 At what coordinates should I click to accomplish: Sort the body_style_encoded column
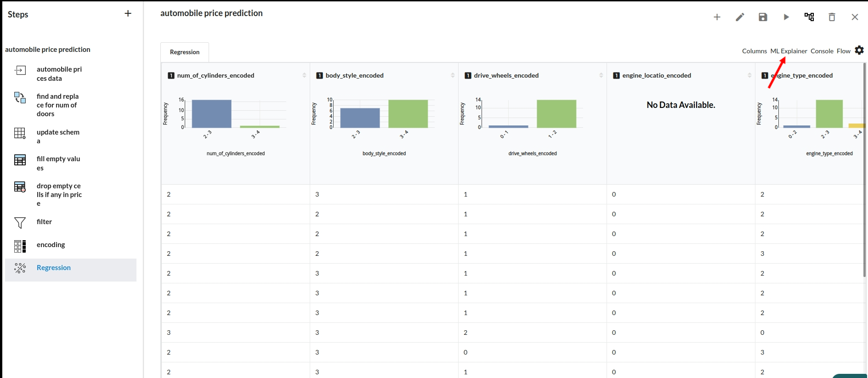click(x=453, y=75)
